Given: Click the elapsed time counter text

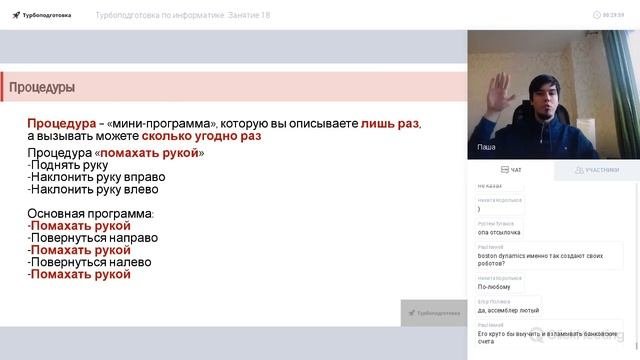Looking at the screenshot, I should pos(613,15).
